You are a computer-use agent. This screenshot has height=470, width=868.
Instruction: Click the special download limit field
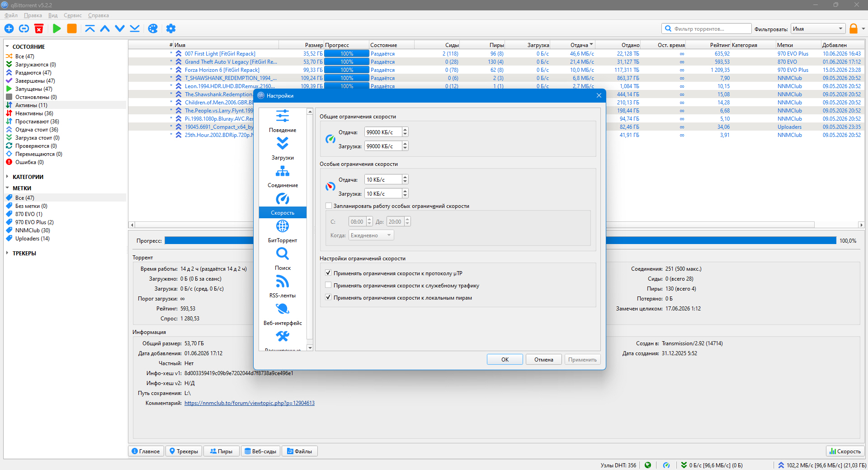pos(383,193)
